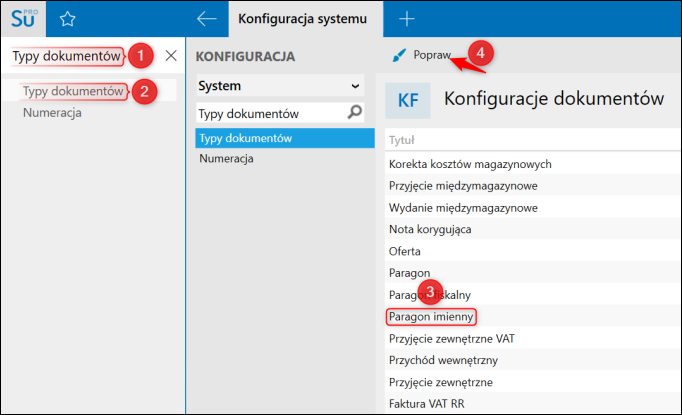This screenshot has width=682, height=415.
Task: Click the Subiekt PRO logo icon
Action: click(x=22, y=19)
